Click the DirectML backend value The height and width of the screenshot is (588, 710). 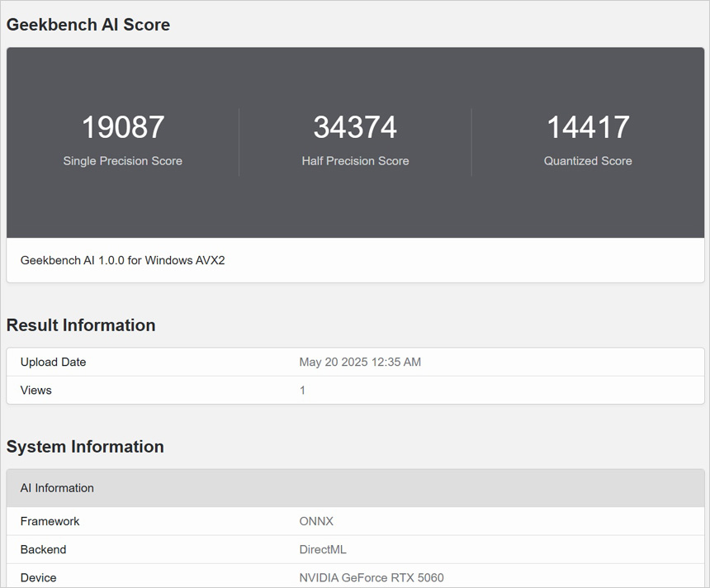[x=323, y=549]
